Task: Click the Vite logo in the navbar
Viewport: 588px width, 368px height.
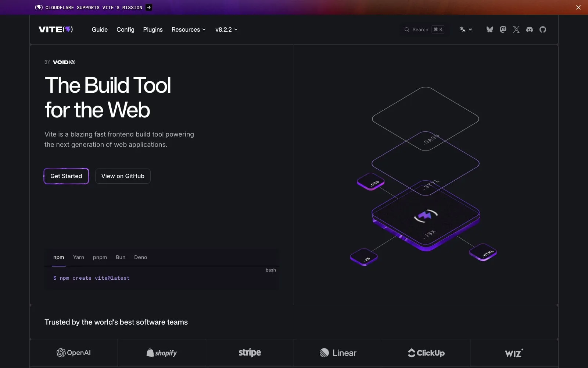Action: tap(56, 29)
